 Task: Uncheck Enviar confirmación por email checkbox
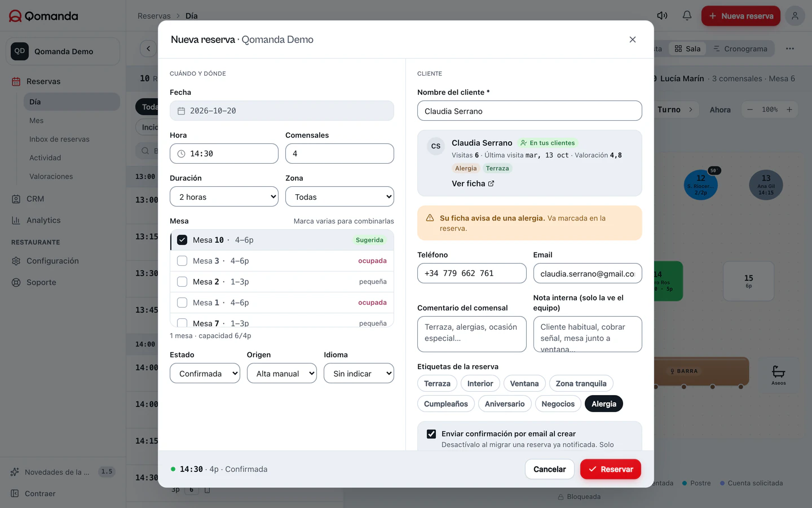[x=431, y=434]
